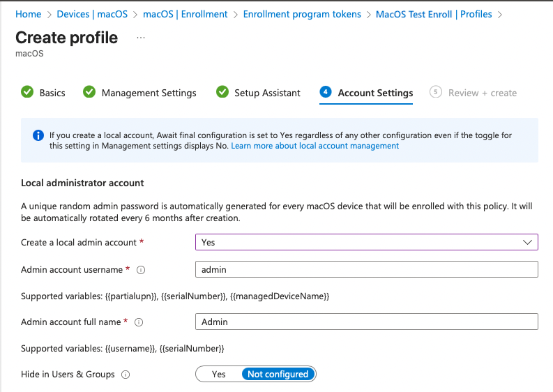
Task: Select Not configured for Hide in Users & Groups
Action: (x=278, y=375)
